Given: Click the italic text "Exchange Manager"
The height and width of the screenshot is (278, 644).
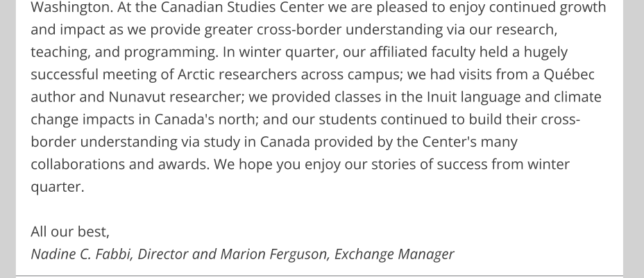Looking at the screenshot, I should pyautogui.click(x=394, y=254).
